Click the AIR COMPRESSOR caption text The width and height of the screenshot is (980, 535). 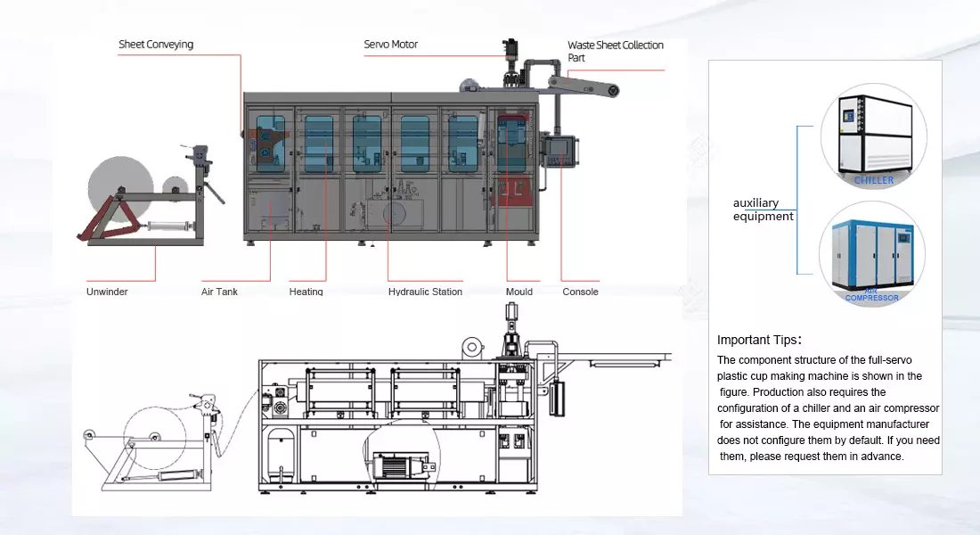[x=870, y=294]
